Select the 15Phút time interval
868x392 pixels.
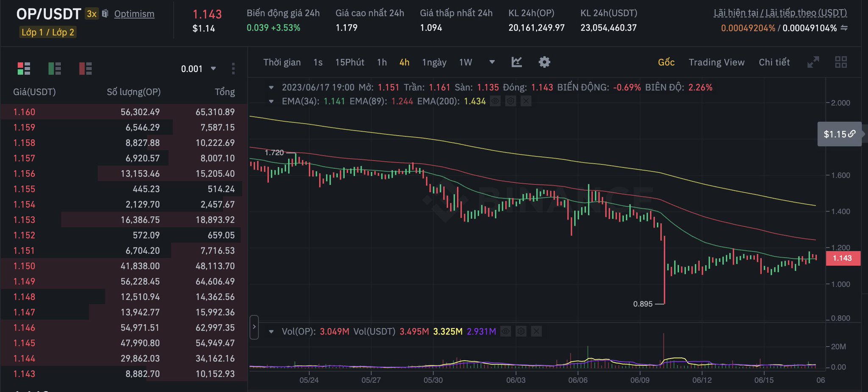tap(350, 62)
